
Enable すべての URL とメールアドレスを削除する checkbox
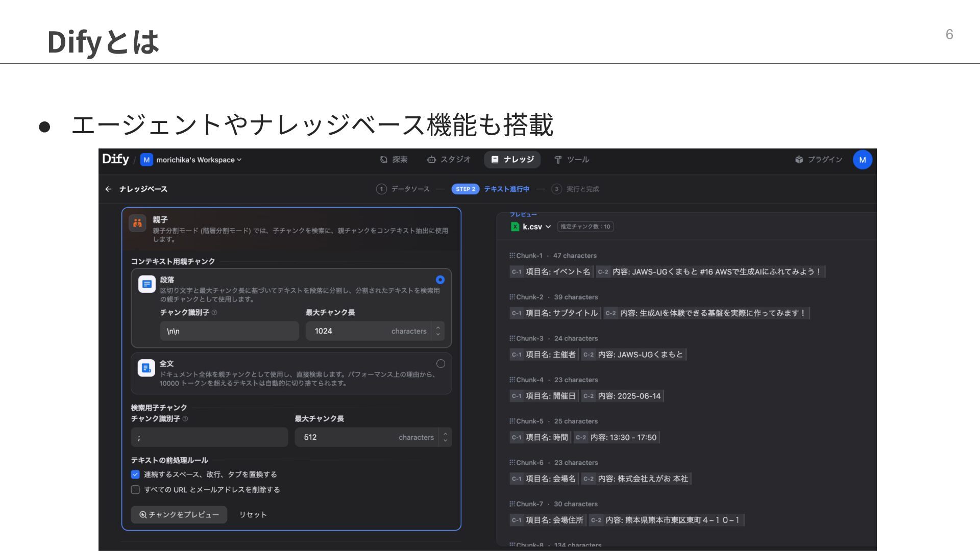point(135,490)
